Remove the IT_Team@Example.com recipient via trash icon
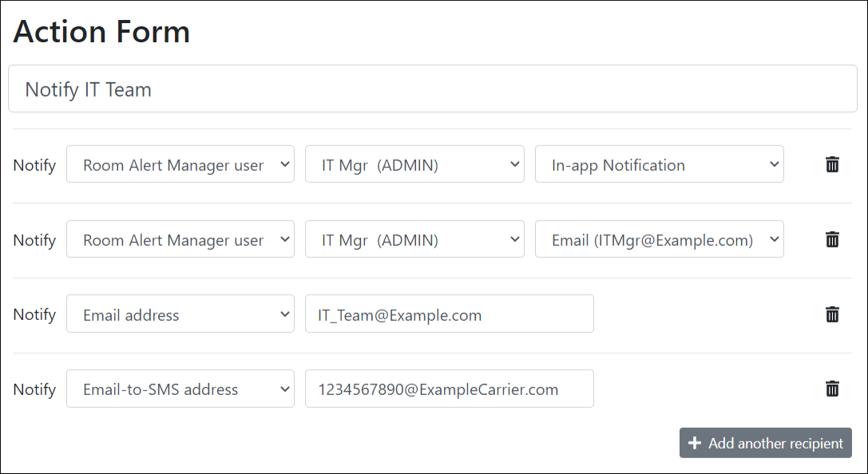The width and height of the screenshot is (868, 474). click(832, 314)
